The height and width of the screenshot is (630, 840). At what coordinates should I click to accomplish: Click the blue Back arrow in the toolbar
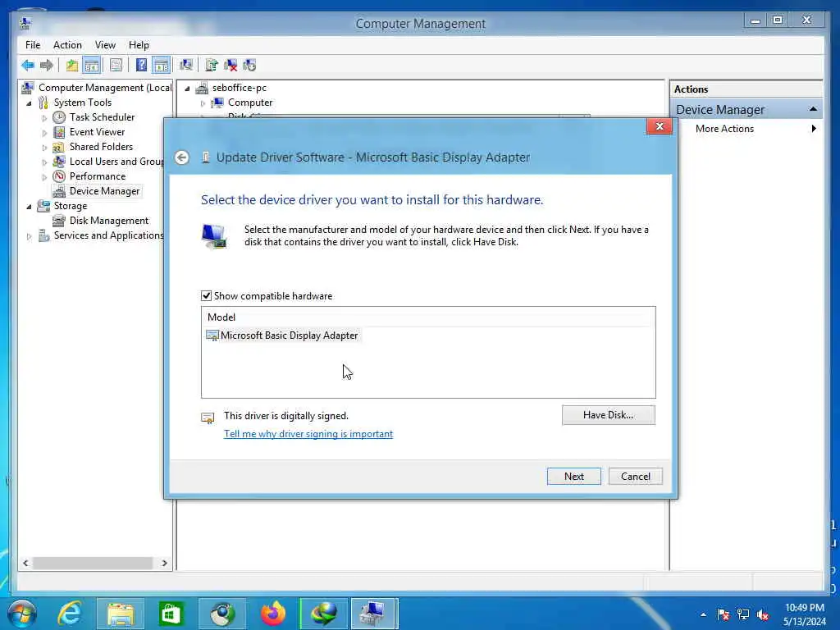tap(28, 66)
